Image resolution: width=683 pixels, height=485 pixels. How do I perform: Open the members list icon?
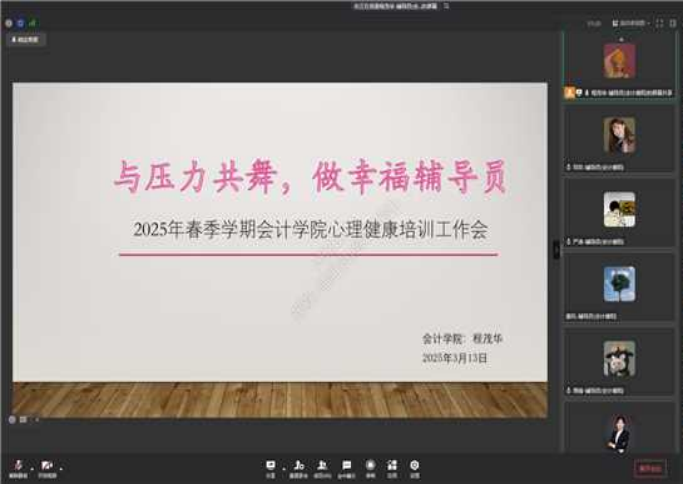pos(322,466)
